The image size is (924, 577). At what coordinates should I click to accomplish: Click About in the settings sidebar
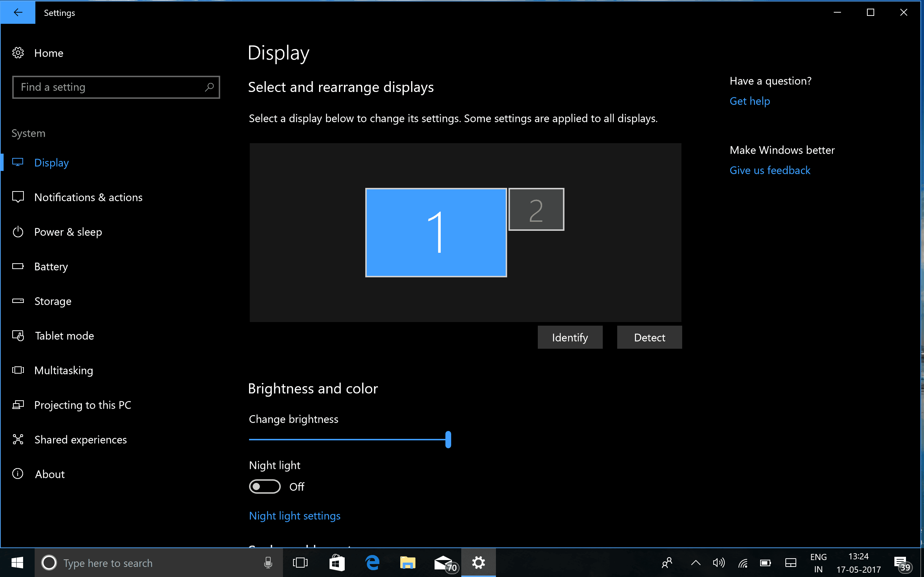(50, 474)
